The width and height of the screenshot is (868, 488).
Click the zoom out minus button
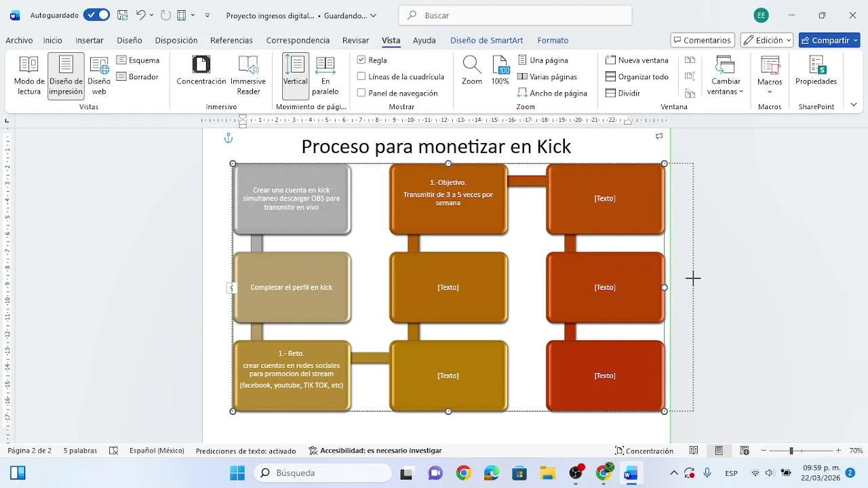(764, 451)
